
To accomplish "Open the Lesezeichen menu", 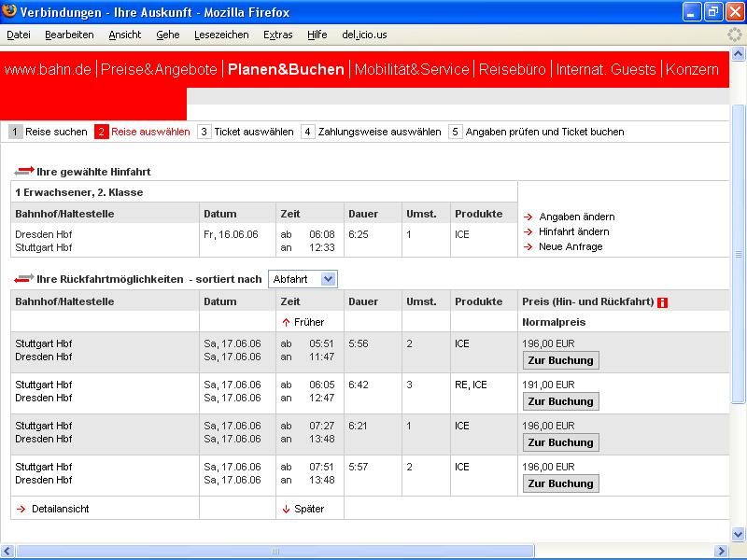I will 221,35.
